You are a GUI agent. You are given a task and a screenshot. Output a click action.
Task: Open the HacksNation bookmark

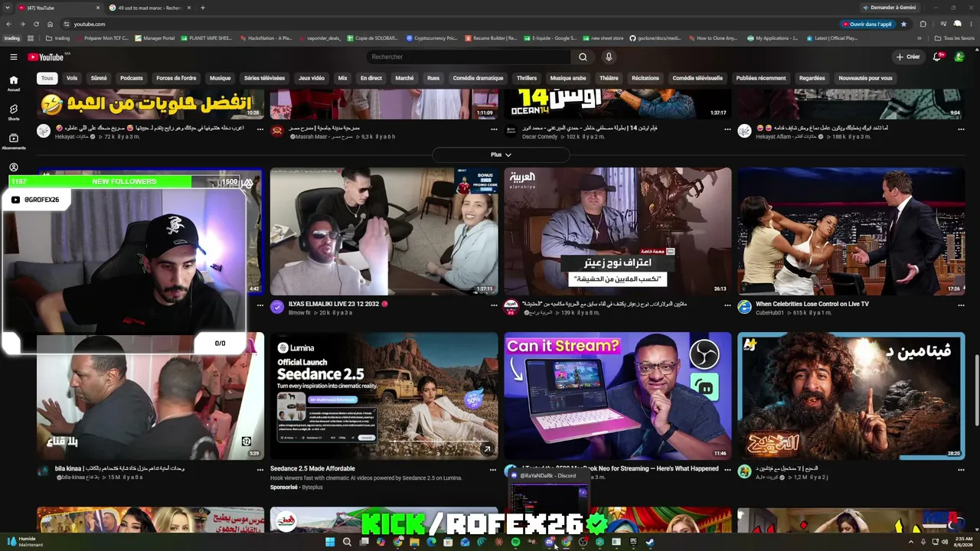(x=266, y=38)
